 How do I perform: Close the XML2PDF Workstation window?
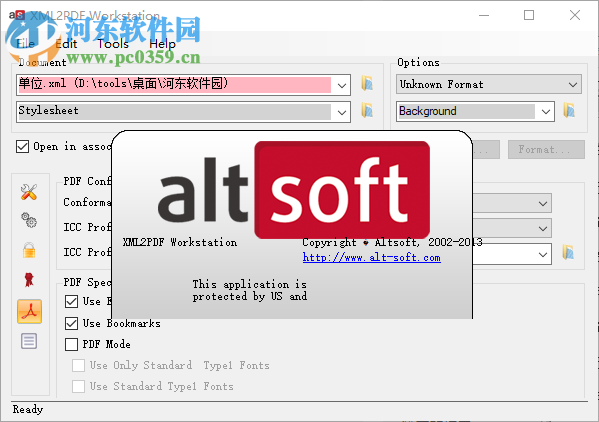(x=575, y=15)
